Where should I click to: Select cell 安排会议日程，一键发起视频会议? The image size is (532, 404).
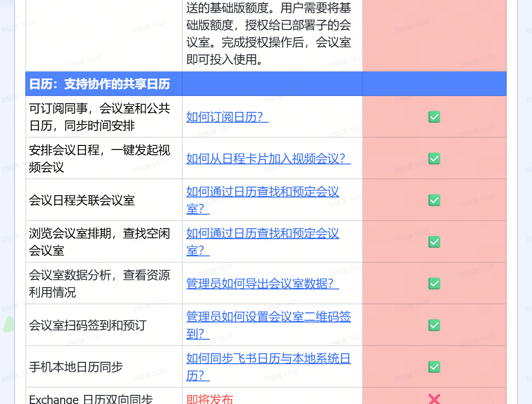point(104,159)
